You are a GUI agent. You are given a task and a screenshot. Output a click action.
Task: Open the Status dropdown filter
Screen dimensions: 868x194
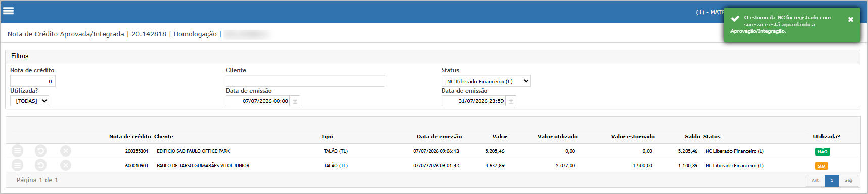pos(486,81)
